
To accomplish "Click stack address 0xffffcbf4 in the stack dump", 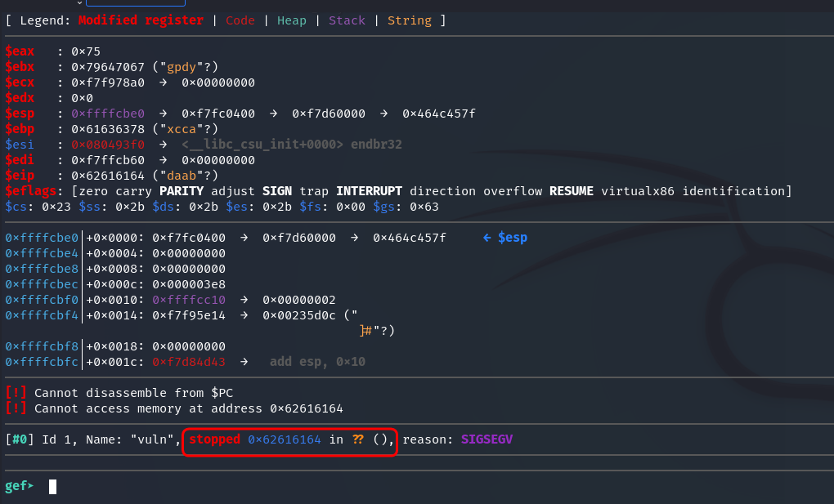I will (x=42, y=315).
